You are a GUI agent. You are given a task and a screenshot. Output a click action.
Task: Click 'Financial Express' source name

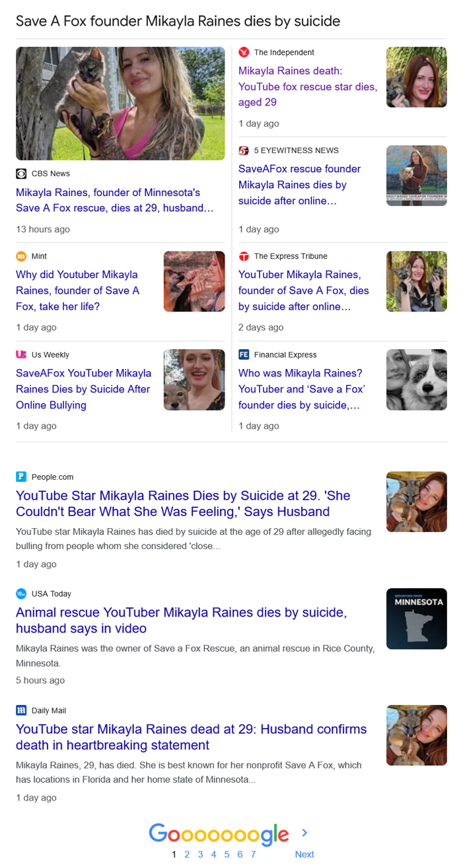[x=285, y=354]
